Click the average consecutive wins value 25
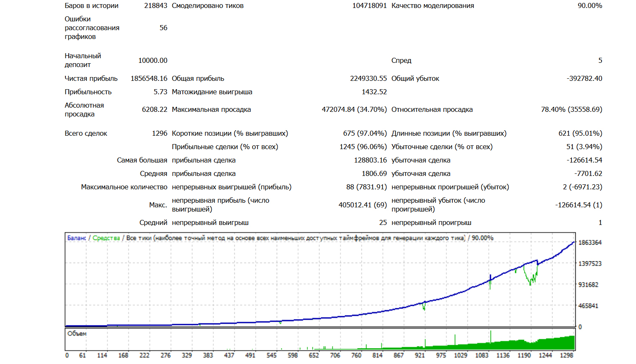Viewport: 636px width, 364px height. pyautogui.click(x=383, y=222)
